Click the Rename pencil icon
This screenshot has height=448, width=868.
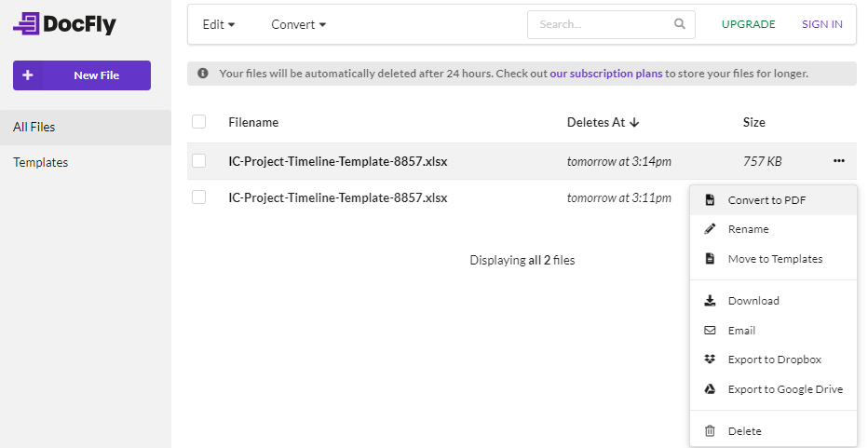coord(710,229)
